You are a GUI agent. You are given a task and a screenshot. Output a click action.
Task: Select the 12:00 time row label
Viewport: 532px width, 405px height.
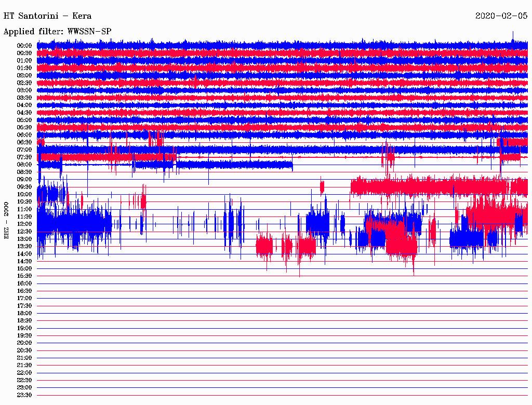tap(24, 224)
